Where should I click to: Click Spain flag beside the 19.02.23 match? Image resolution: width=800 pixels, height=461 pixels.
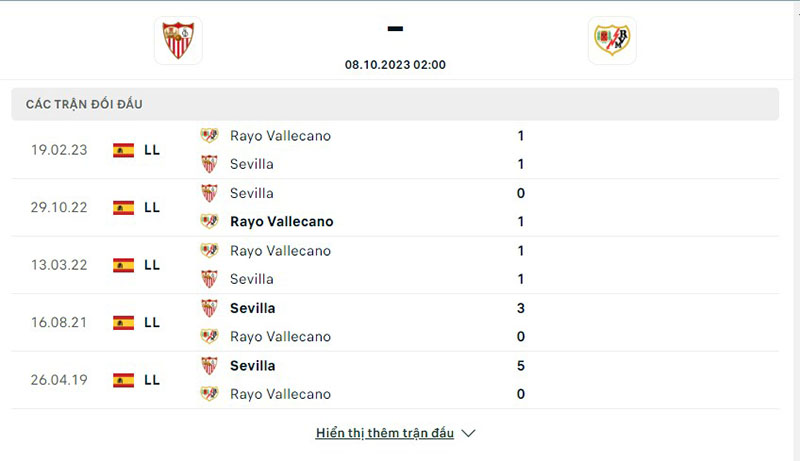click(x=124, y=150)
